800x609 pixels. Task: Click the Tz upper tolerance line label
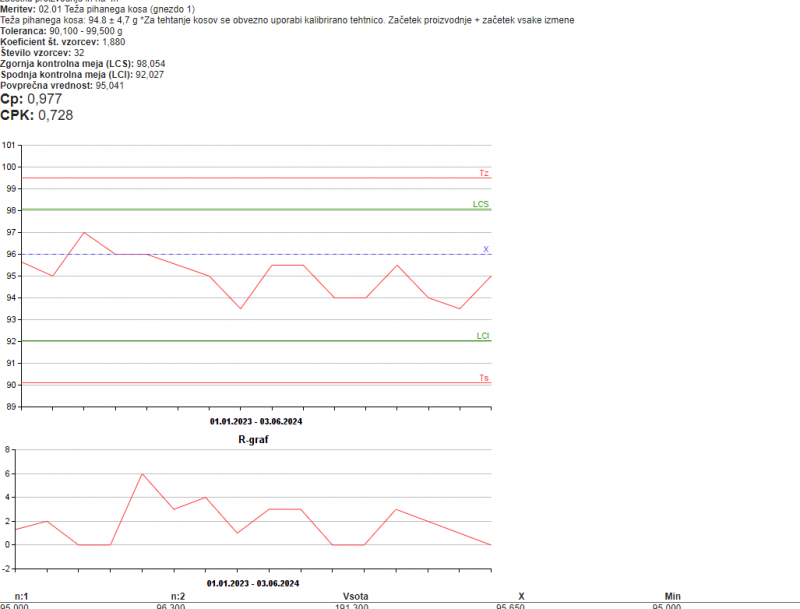(483, 173)
